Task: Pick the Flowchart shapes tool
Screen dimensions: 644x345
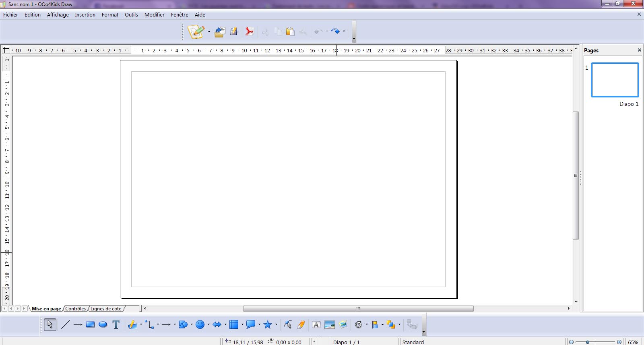Action: point(234,324)
